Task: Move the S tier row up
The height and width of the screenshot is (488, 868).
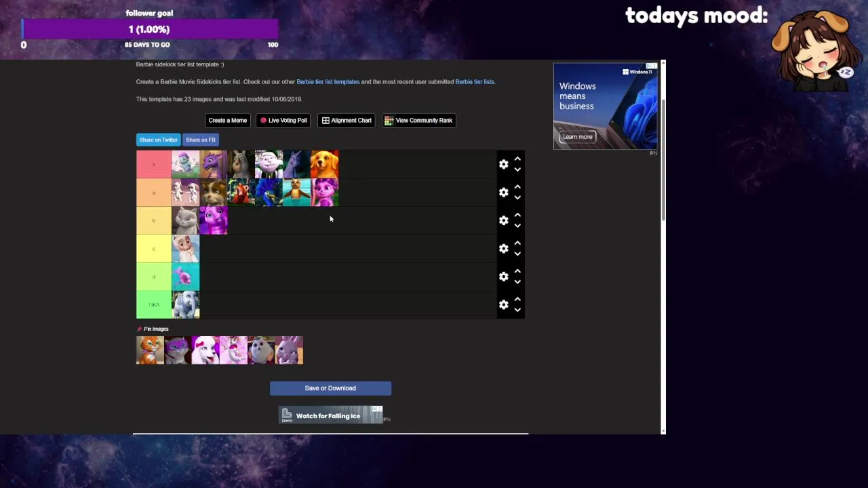Action: (517, 159)
